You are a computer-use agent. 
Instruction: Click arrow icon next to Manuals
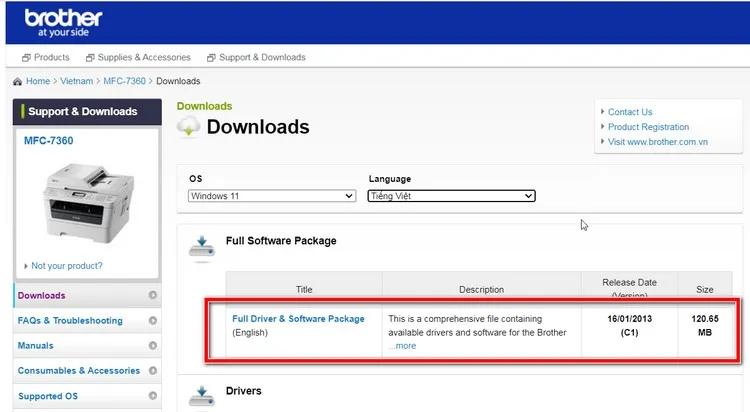(x=153, y=346)
